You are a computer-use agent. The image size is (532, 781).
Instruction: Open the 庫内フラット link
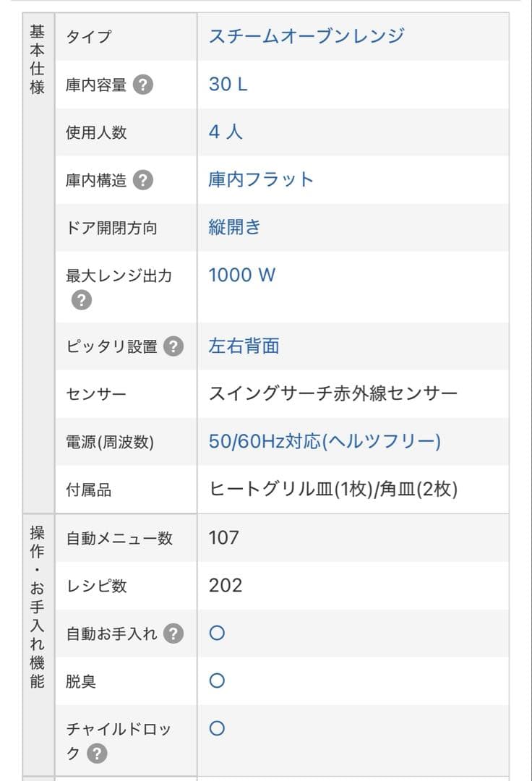(261, 179)
